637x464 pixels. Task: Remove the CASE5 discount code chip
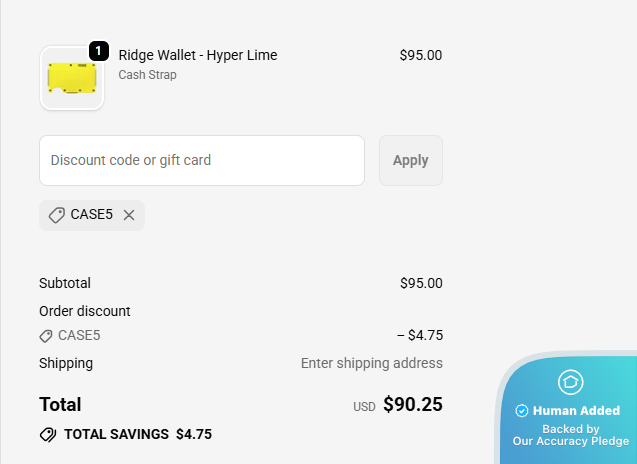(129, 215)
